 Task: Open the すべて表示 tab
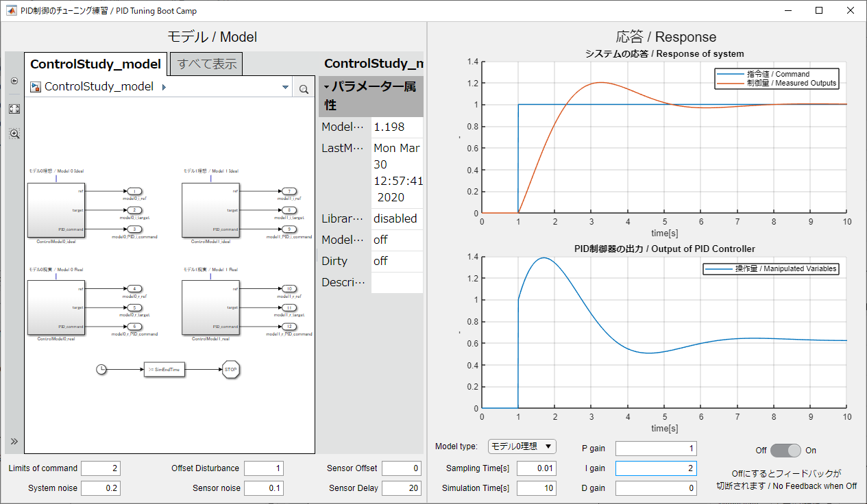(x=206, y=64)
